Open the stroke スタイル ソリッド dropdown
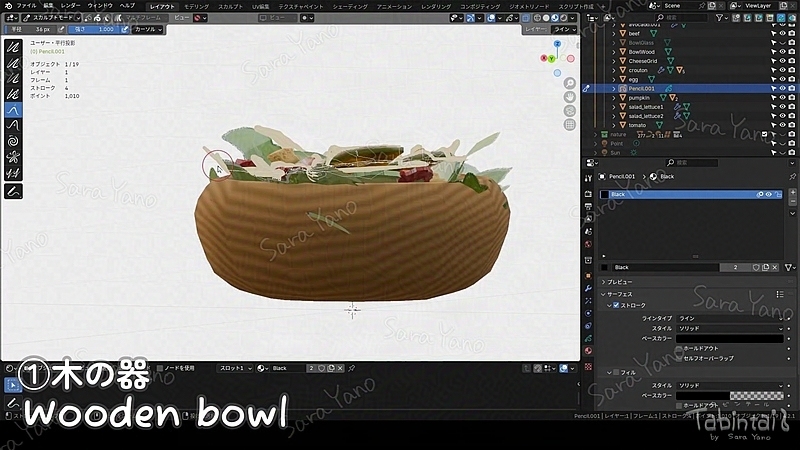The width and height of the screenshot is (800, 450). (x=730, y=329)
